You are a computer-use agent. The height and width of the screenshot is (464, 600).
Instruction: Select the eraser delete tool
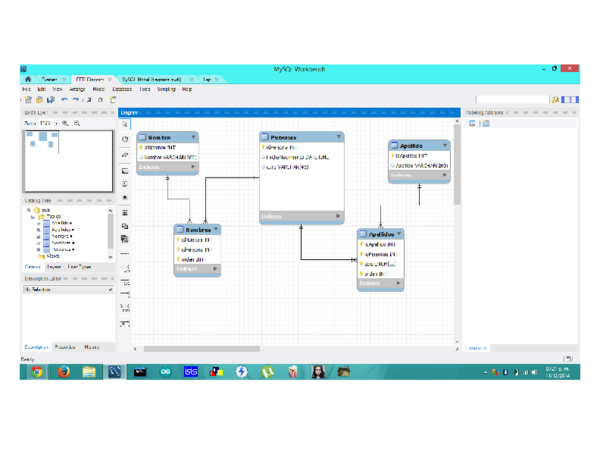point(125,155)
